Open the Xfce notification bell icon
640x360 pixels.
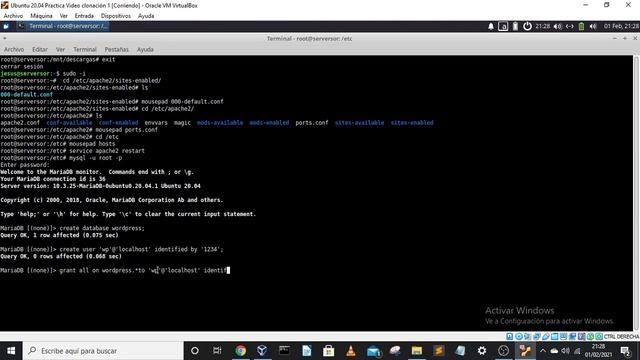point(491,26)
